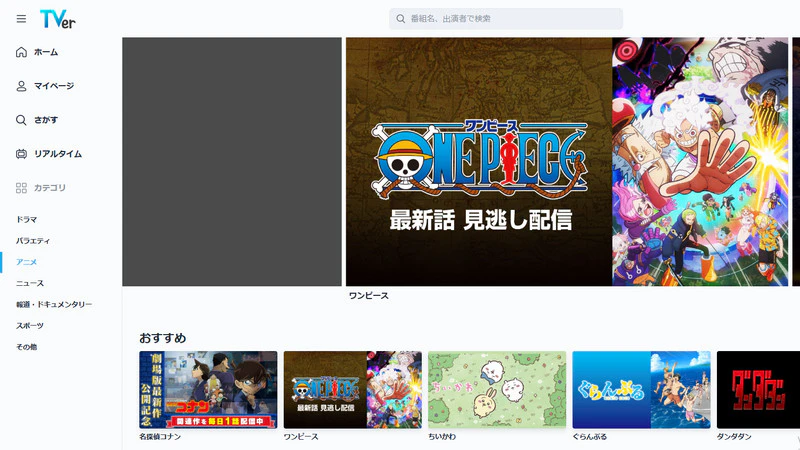Image resolution: width=800 pixels, height=450 pixels.
Task: Open the ちいかわ thumbnail
Action: tap(497, 390)
